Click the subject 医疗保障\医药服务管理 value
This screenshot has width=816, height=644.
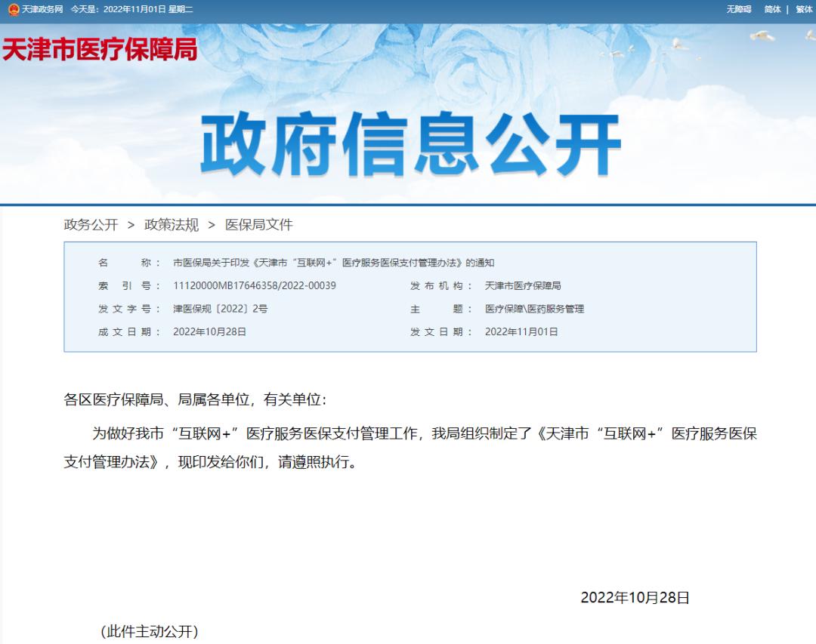click(534, 309)
